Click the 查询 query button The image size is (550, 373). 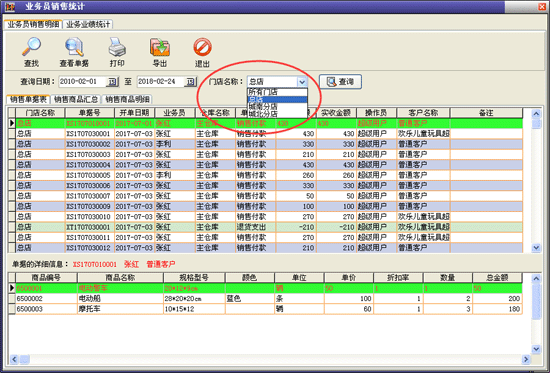(x=340, y=82)
